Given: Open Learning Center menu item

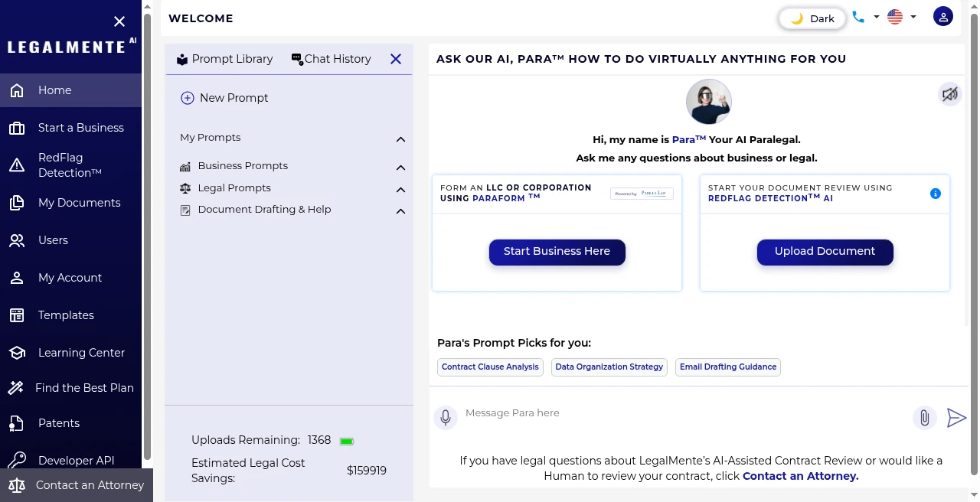Looking at the screenshot, I should (x=70, y=353).
